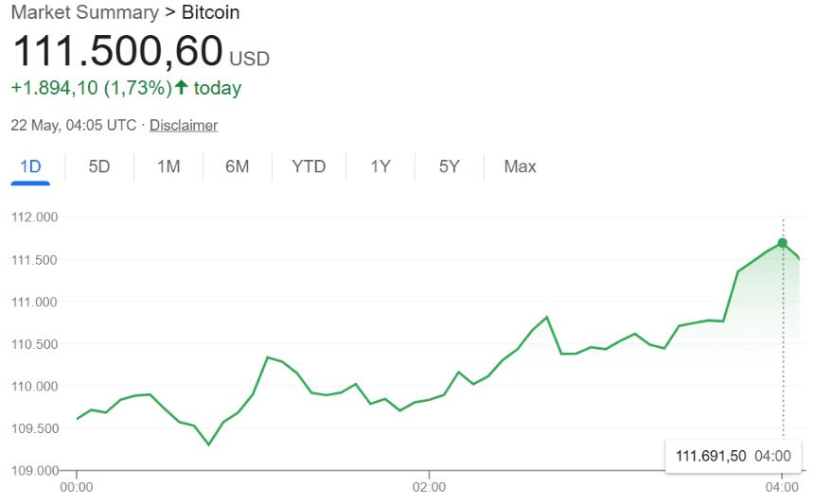Show the 5Y price chart
814x504 pixels.
449,166
